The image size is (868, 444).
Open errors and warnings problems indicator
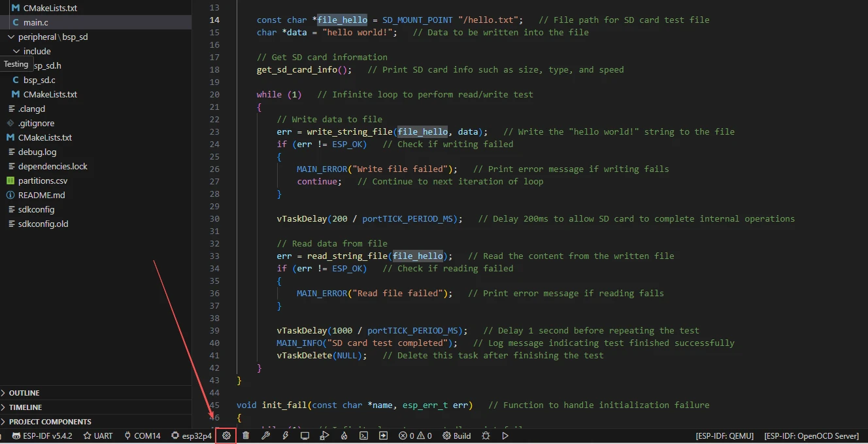[x=415, y=435]
